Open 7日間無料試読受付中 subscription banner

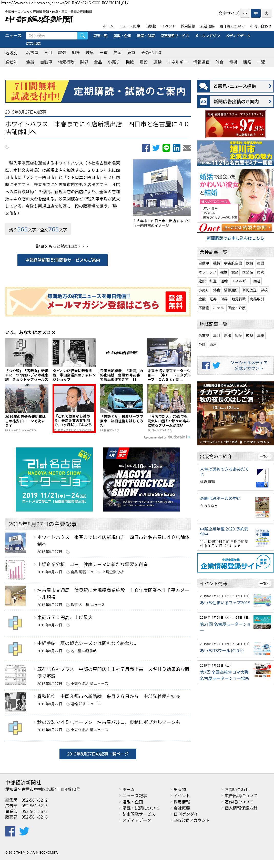click(98, 91)
